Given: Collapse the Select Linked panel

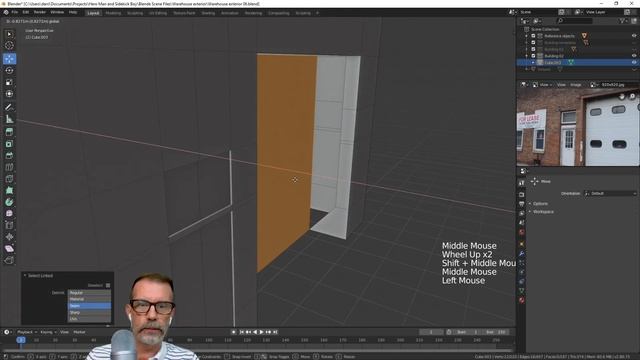Looking at the screenshot, I should [x=25, y=276].
